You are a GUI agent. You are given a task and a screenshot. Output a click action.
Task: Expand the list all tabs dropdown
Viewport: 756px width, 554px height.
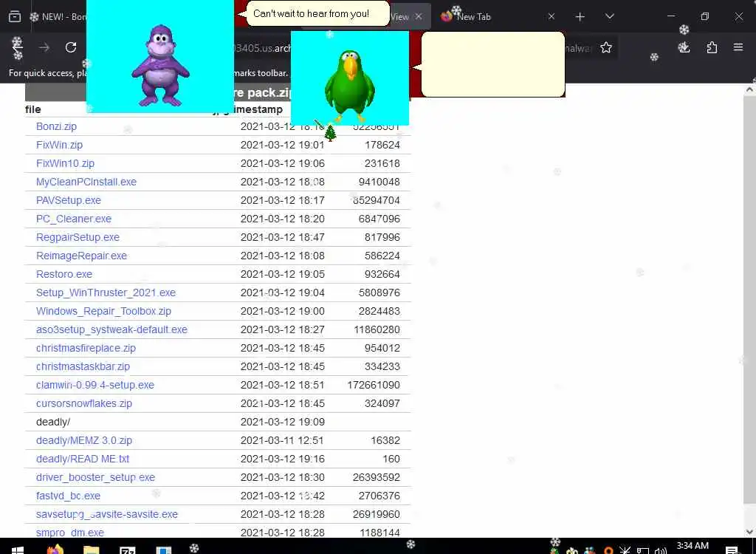pos(609,16)
